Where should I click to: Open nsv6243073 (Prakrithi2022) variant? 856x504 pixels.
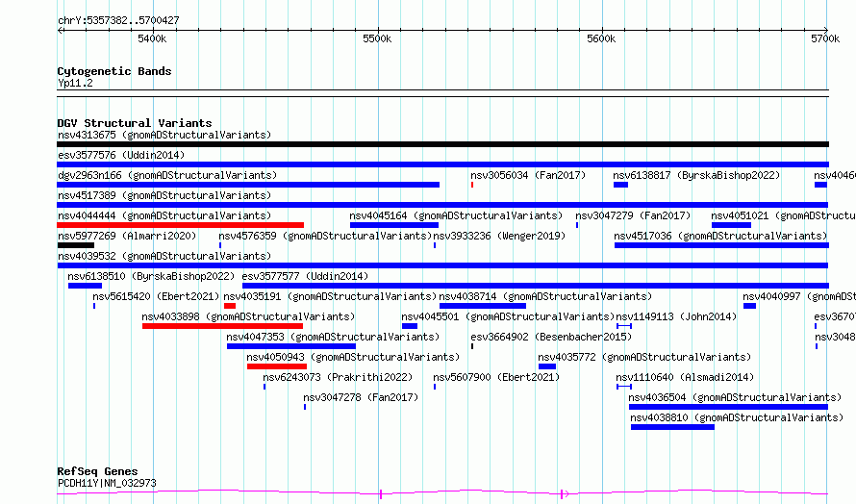pos(338,377)
